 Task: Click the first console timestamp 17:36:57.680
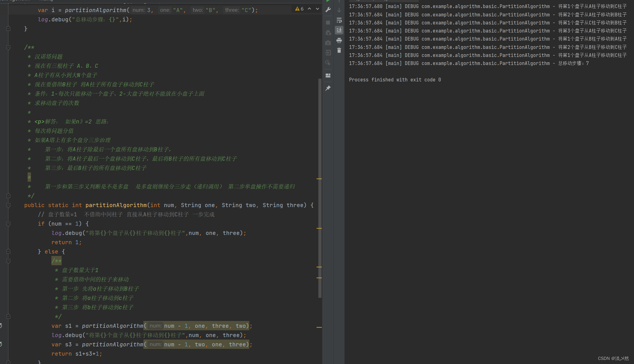366,6
